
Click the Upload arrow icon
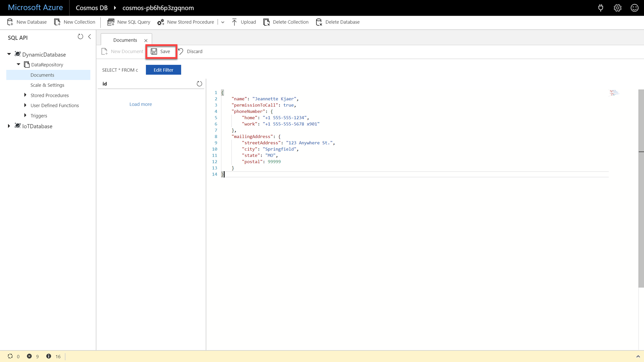click(234, 22)
